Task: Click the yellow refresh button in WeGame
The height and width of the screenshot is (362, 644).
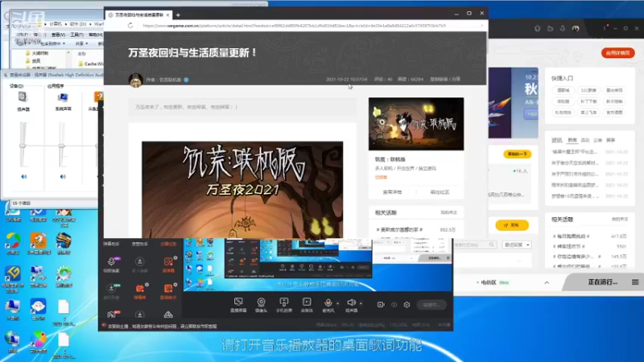Action: coord(517,154)
